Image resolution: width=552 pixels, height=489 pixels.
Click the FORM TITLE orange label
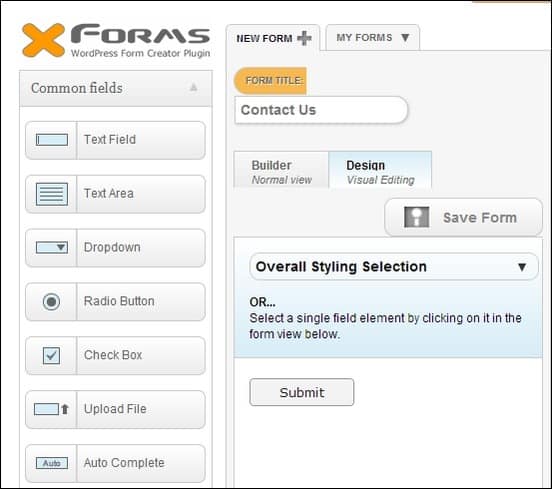[x=270, y=81]
